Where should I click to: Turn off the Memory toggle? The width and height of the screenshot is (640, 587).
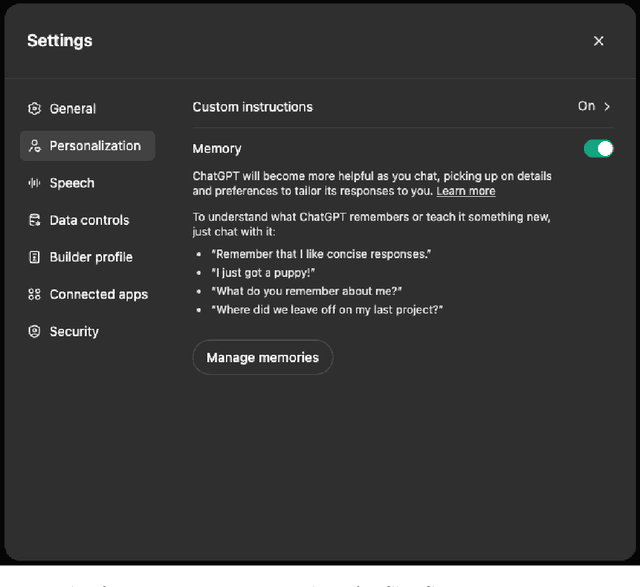(x=598, y=149)
